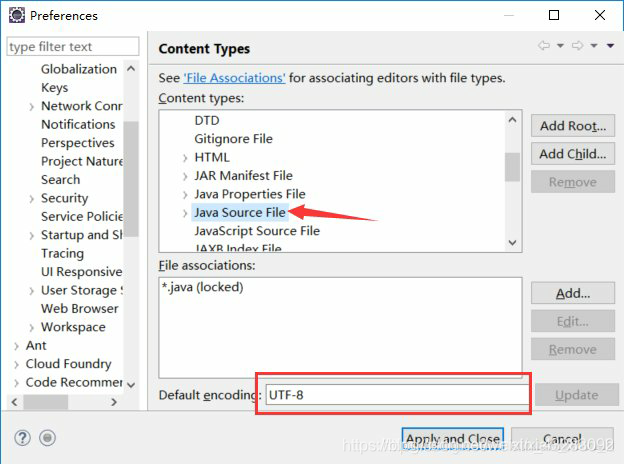Open the Keys preferences page
This screenshot has width=624, height=464.
tap(55, 88)
